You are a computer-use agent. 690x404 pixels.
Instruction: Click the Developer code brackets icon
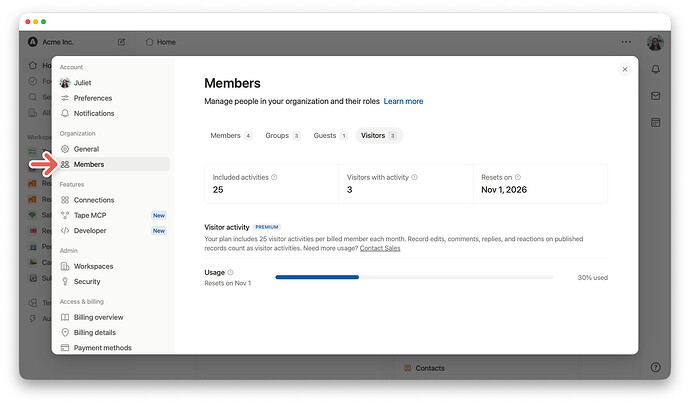pos(65,231)
